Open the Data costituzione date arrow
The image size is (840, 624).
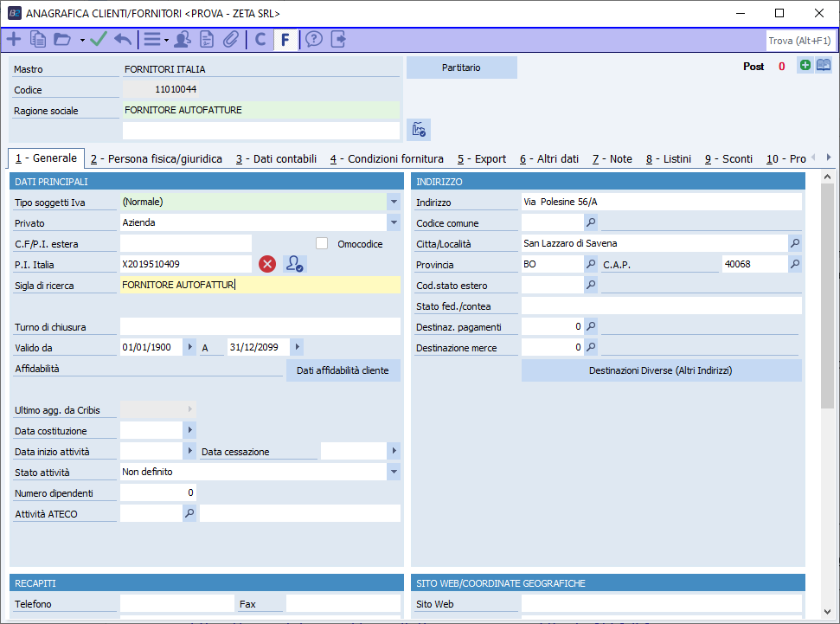pos(189,430)
